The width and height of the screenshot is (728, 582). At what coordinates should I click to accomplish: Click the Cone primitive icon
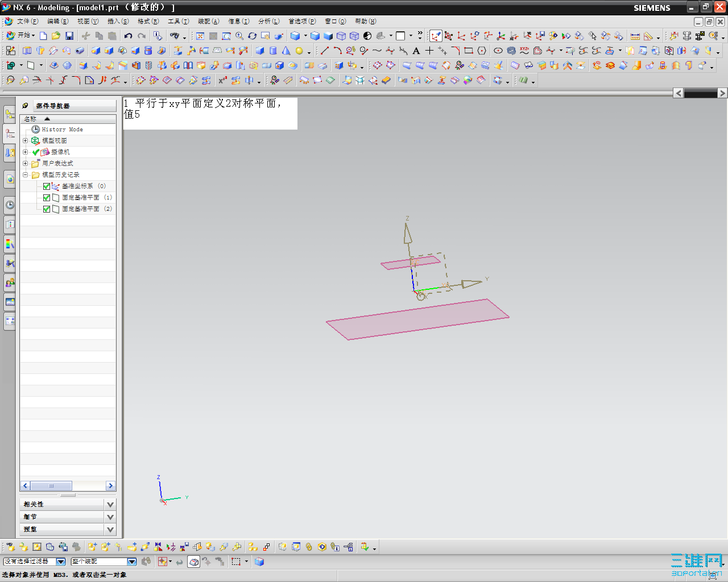point(286,51)
